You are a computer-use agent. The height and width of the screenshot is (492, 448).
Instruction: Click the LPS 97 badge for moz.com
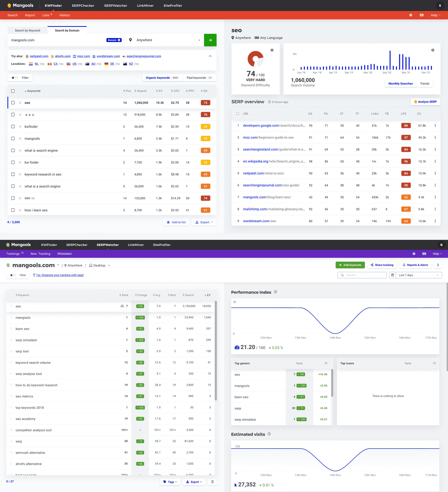(x=406, y=138)
